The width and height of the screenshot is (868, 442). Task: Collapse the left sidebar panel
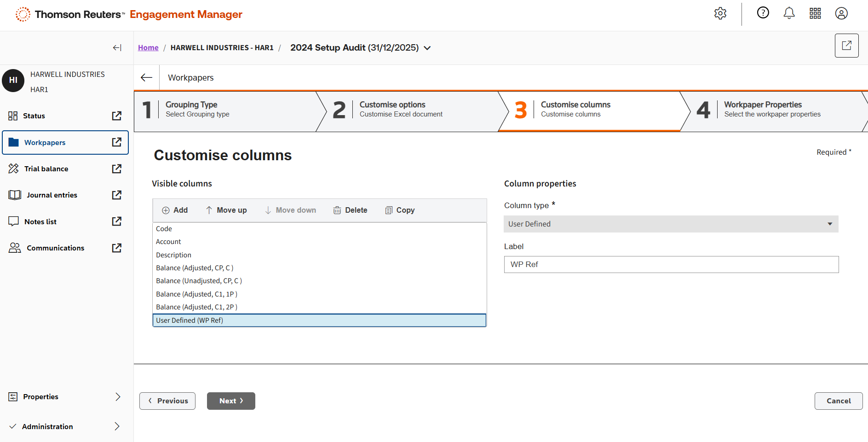[117, 47]
